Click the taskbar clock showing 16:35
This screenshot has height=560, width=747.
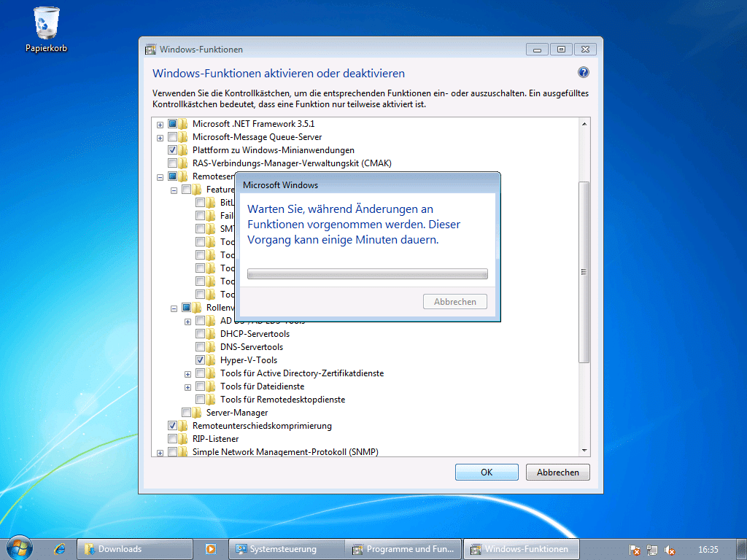(708, 550)
